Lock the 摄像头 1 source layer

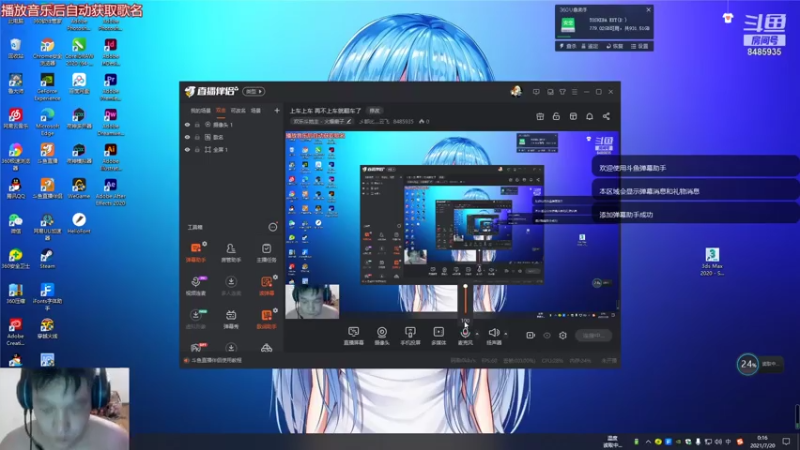point(197,124)
